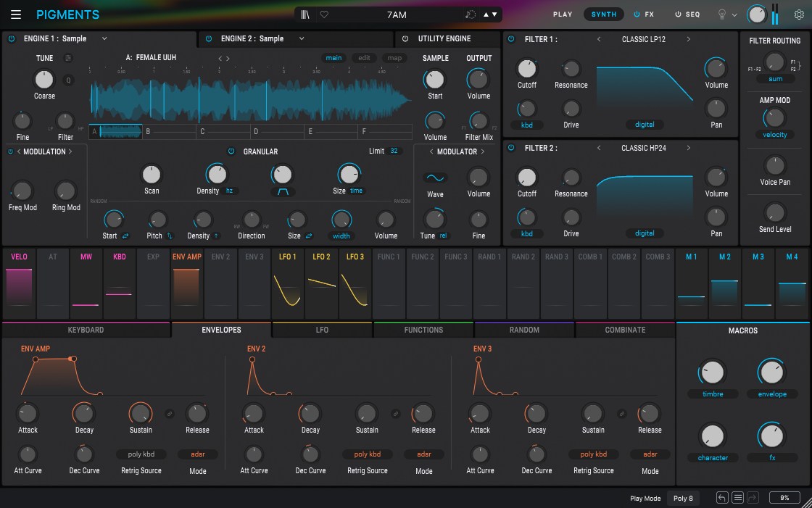Favorite the 7AM preset with the heart
Viewport: 812px width, 508px height.
click(x=324, y=14)
